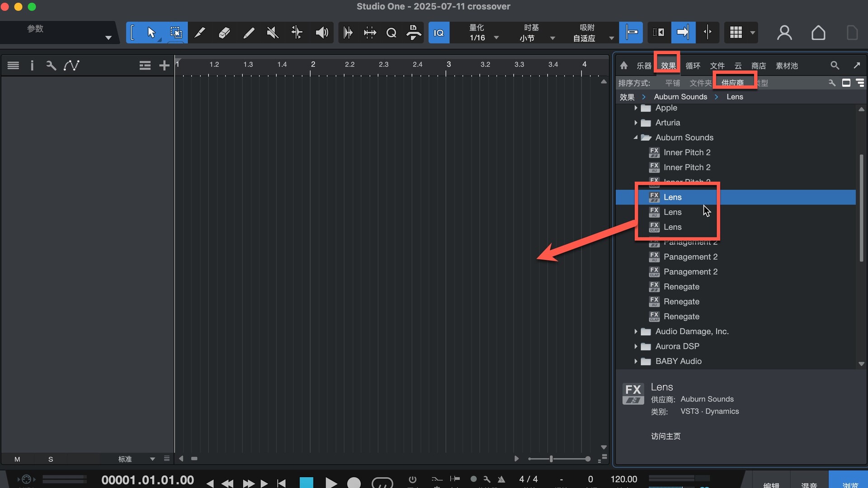Click the 4 / 4 time signature
868x488 pixels.
tap(528, 479)
